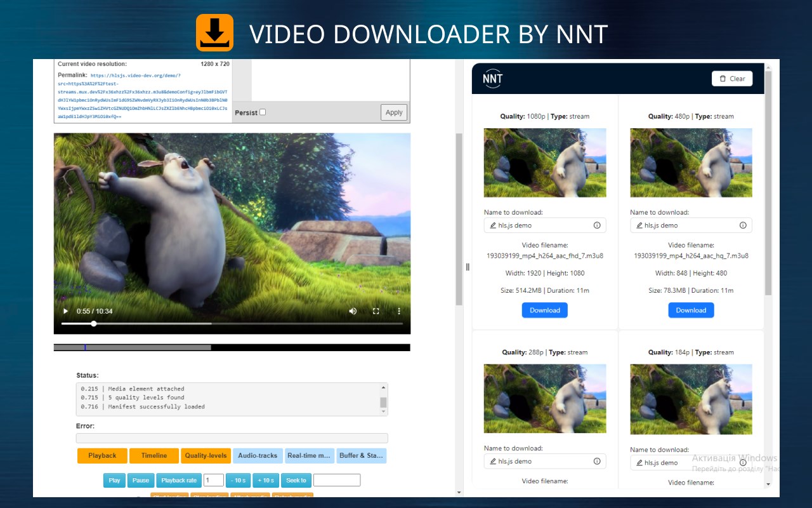Switch to the Timeline tab

coord(154,455)
